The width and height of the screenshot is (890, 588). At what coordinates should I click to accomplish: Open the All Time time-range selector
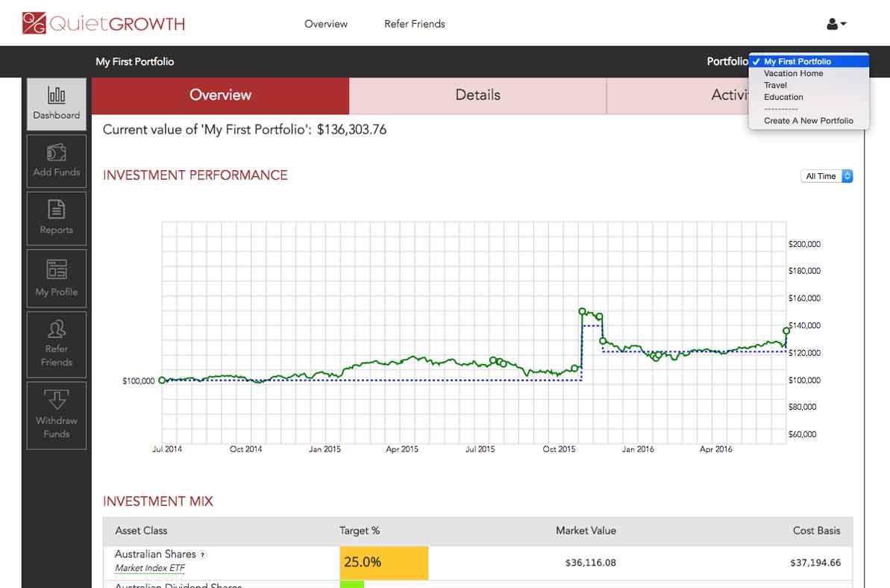(x=826, y=176)
